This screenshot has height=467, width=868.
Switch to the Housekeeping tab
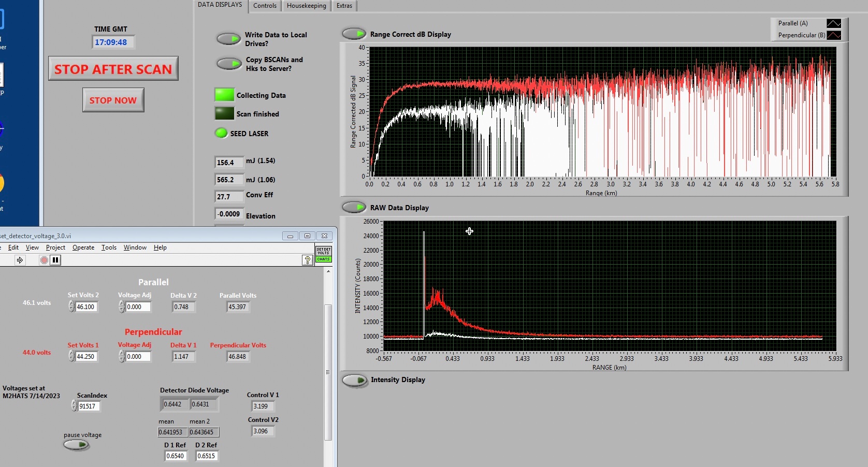[306, 6]
